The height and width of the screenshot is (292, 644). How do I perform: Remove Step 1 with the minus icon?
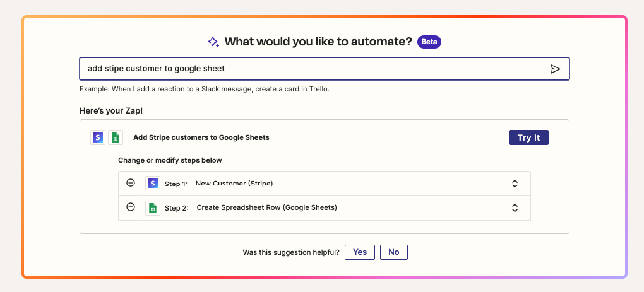131,183
